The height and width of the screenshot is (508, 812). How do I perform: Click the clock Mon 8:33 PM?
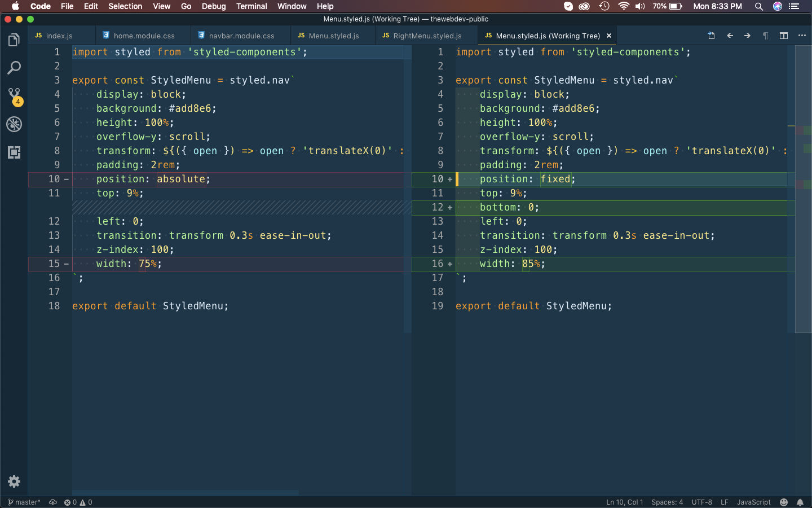pyautogui.click(x=717, y=6)
